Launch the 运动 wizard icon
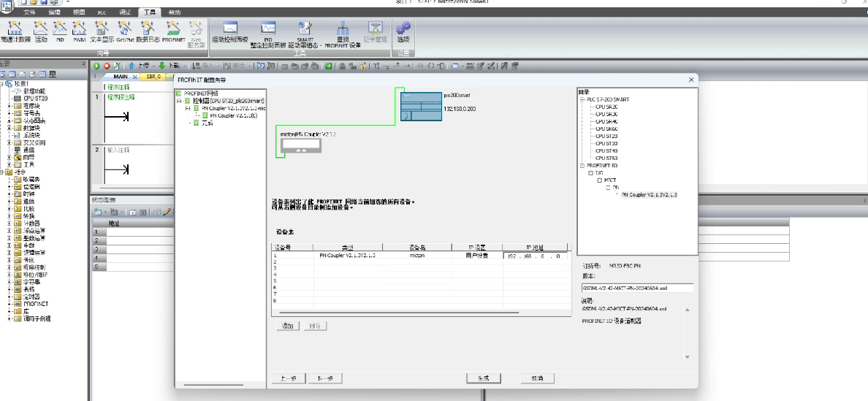The height and width of the screenshot is (401, 868). [x=40, y=31]
